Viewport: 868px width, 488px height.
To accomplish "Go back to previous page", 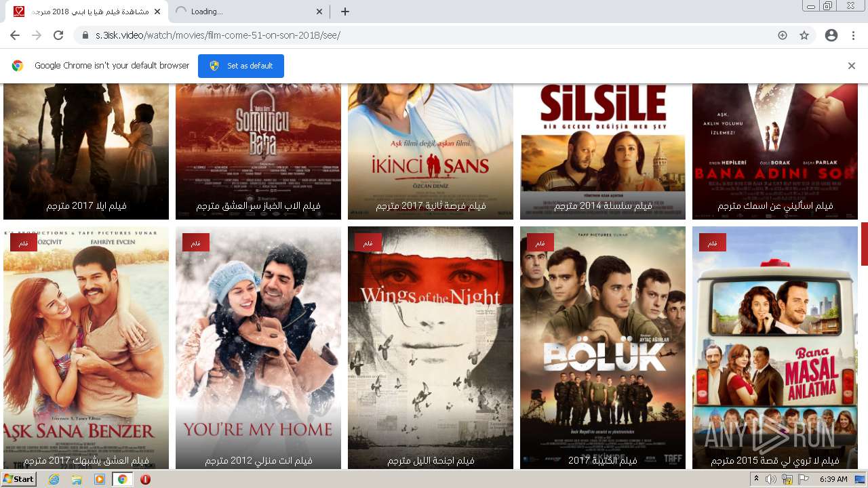I will click(x=15, y=35).
